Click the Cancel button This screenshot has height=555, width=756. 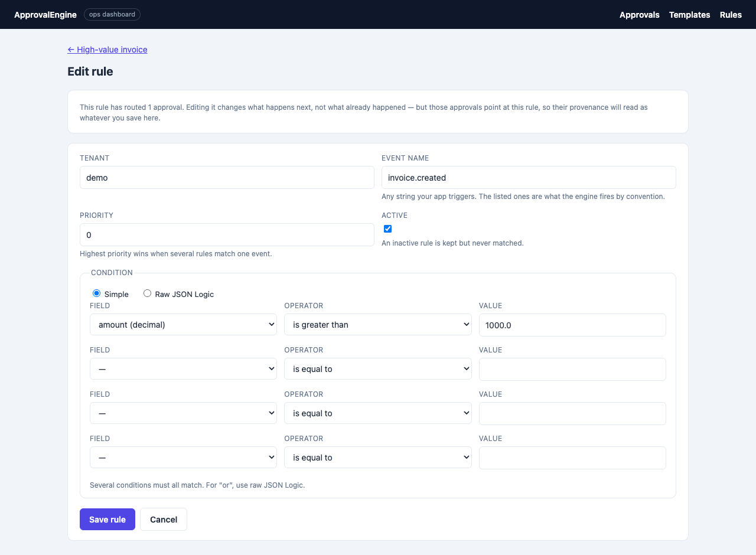164,520
